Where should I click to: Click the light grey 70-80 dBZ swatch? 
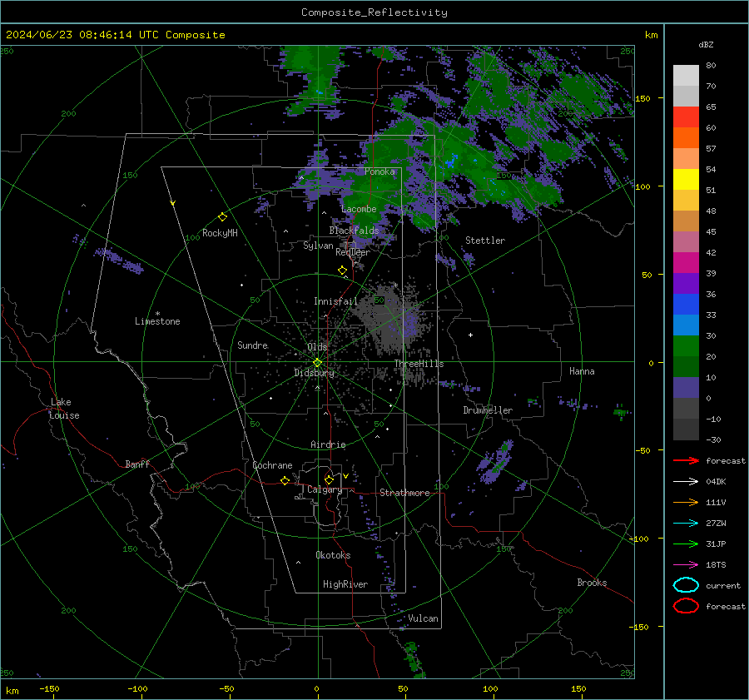(x=686, y=75)
